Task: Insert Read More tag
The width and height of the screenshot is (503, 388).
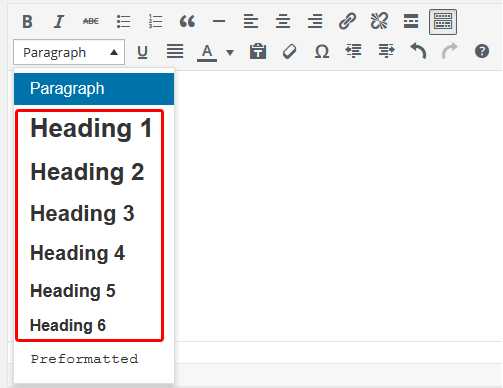Action: (411, 22)
